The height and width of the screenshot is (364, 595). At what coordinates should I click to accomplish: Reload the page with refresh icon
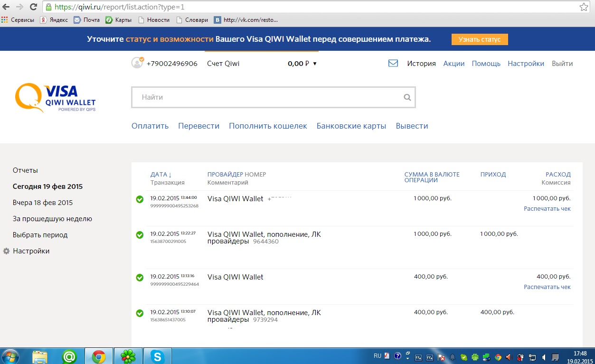(33, 7)
